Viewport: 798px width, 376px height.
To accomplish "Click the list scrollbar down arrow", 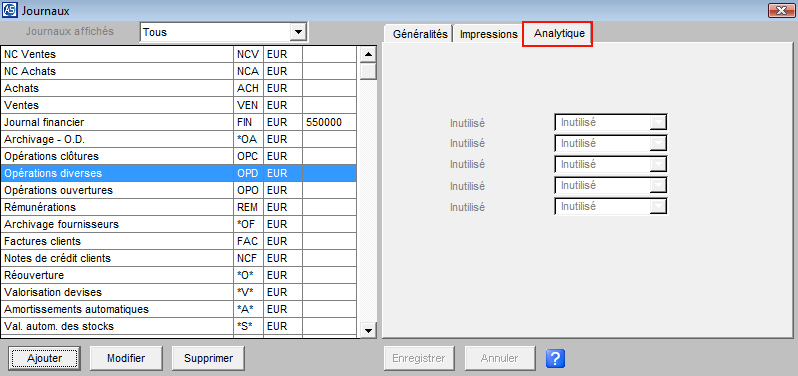I will coord(368,331).
